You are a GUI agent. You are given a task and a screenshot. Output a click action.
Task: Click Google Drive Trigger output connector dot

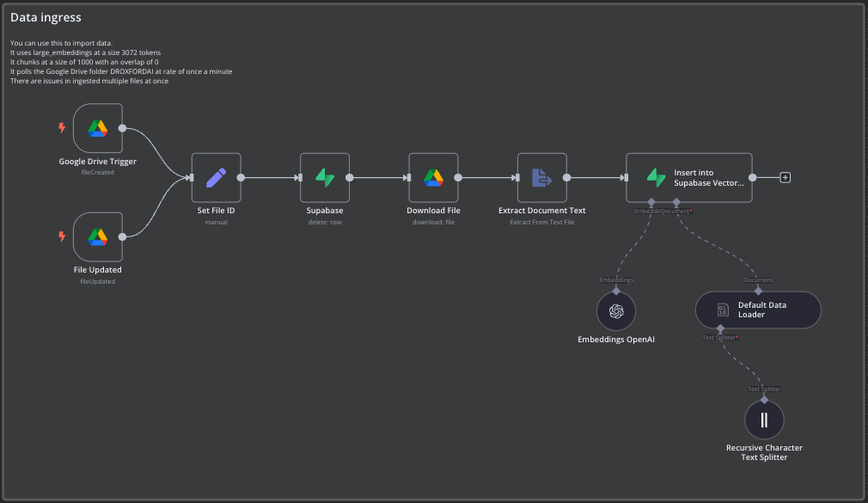tap(122, 128)
